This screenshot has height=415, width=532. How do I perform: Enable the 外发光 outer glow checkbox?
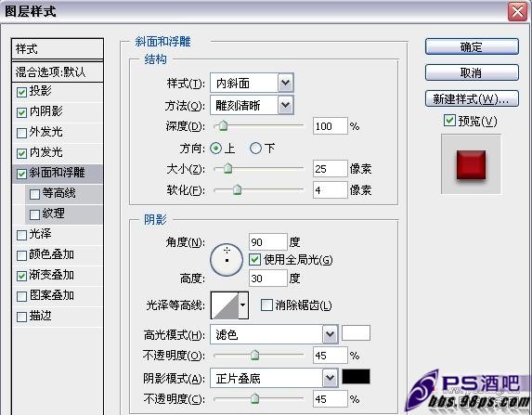tap(21, 133)
